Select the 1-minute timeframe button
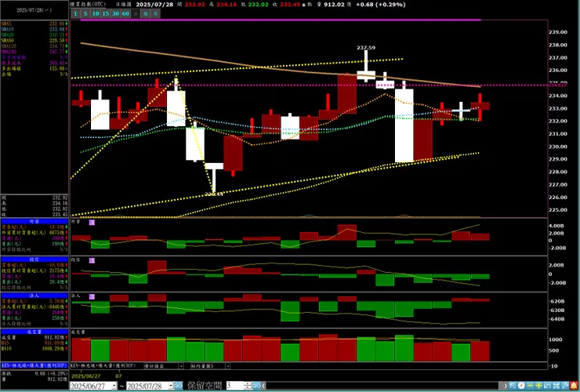580x392 pixels. click(x=75, y=13)
